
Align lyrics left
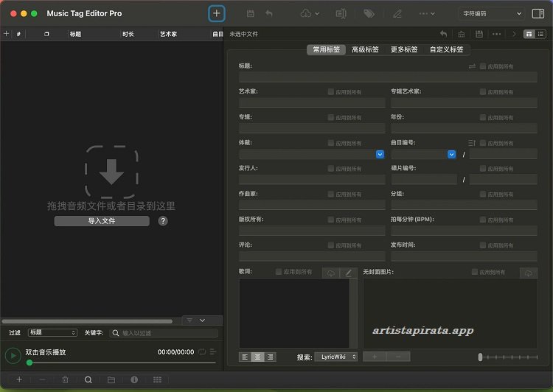pos(245,357)
